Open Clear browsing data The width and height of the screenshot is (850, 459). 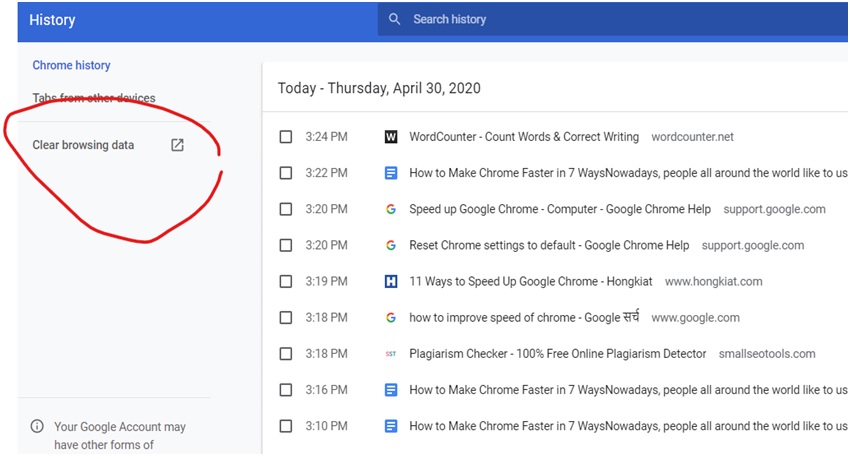pyautogui.click(x=83, y=145)
